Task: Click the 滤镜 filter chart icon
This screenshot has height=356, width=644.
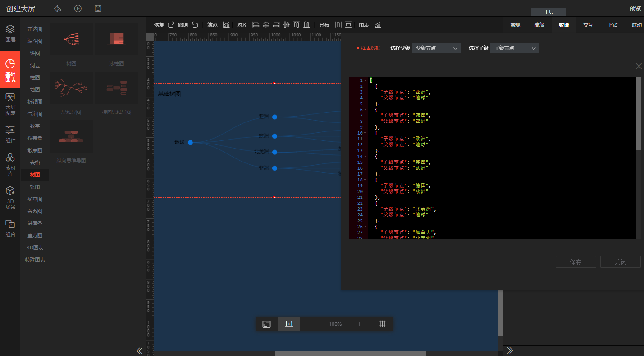Action: click(x=226, y=25)
